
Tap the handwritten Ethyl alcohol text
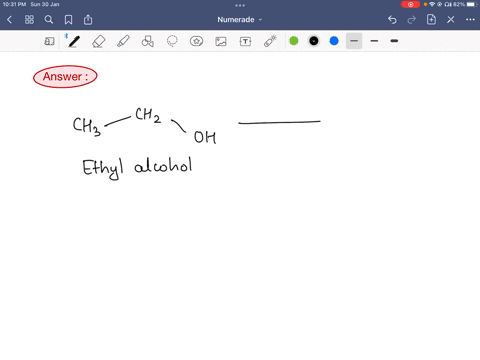[137, 168]
